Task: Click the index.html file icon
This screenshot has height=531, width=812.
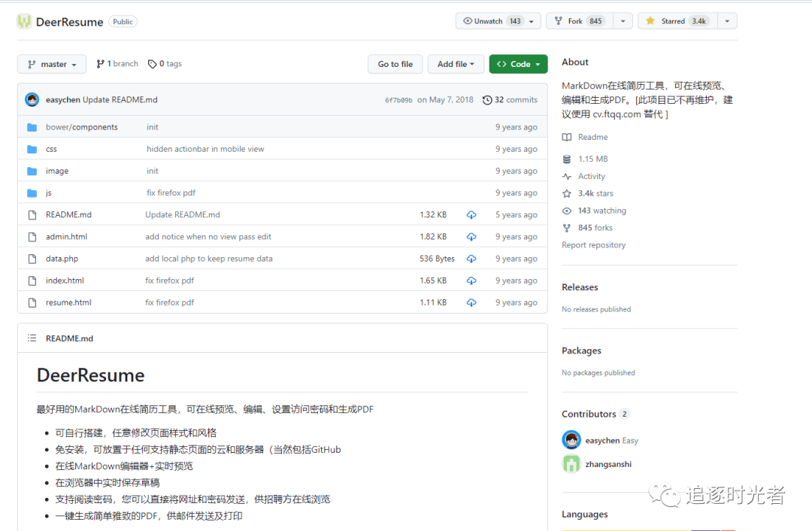Action: 32,281
